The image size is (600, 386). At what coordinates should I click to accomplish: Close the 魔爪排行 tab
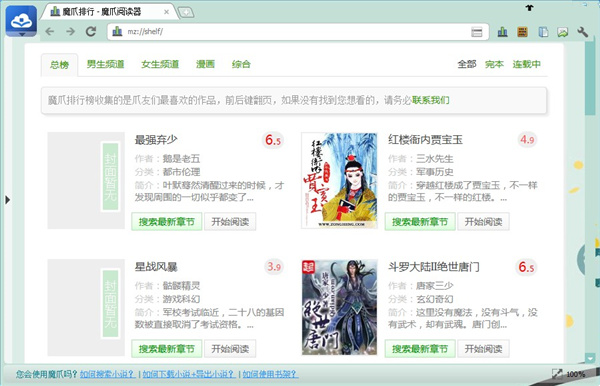pyautogui.click(x=166, y=12)
